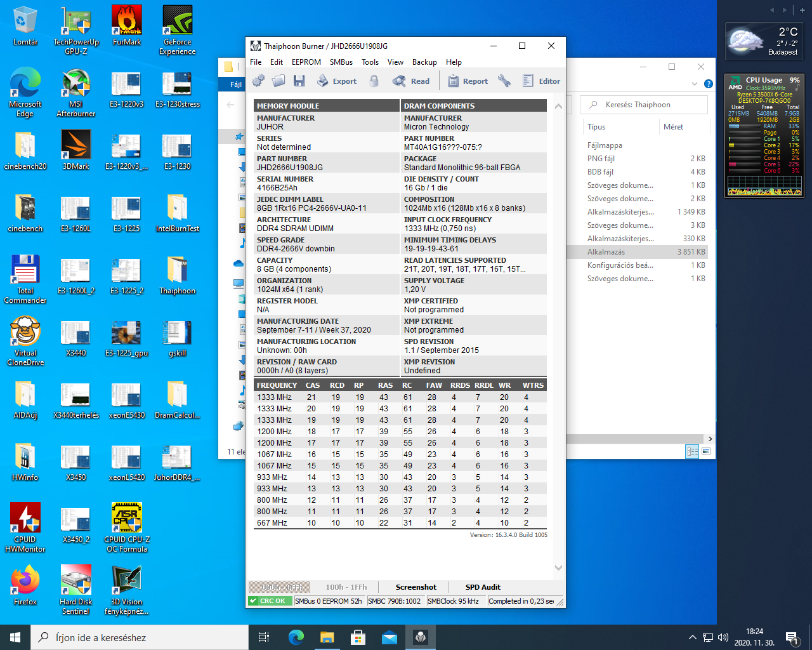Open the View menu
Screen dimensions: 812x650
coord(395,62)
